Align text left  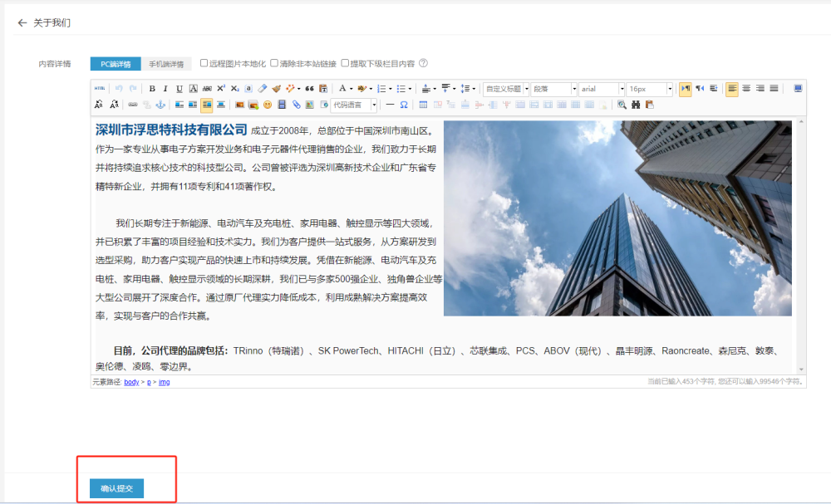click(732, 89)
